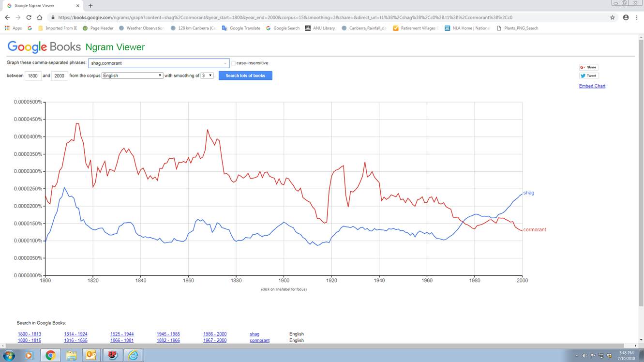Open the Embed Chart link
The image size is (644, 362).
tap(592, 86)
